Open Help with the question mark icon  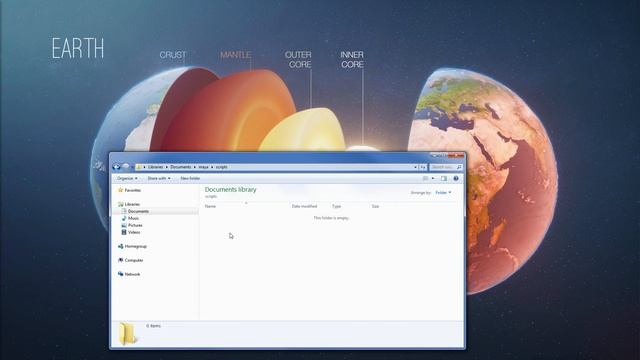tap(456, 178)
